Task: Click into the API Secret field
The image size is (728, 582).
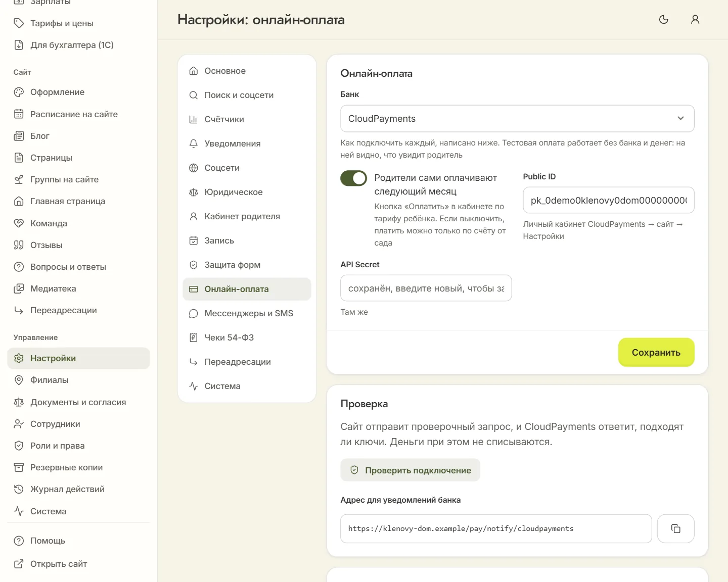Action: pyautogui.click(x=426, y=288)
